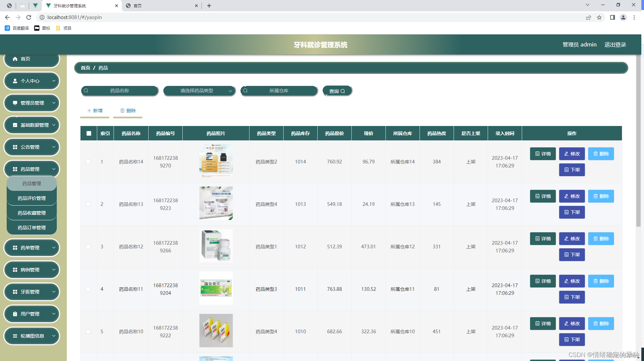Click the person icon beside 个人中心
644x361 pixels.
tap(15, 81)
